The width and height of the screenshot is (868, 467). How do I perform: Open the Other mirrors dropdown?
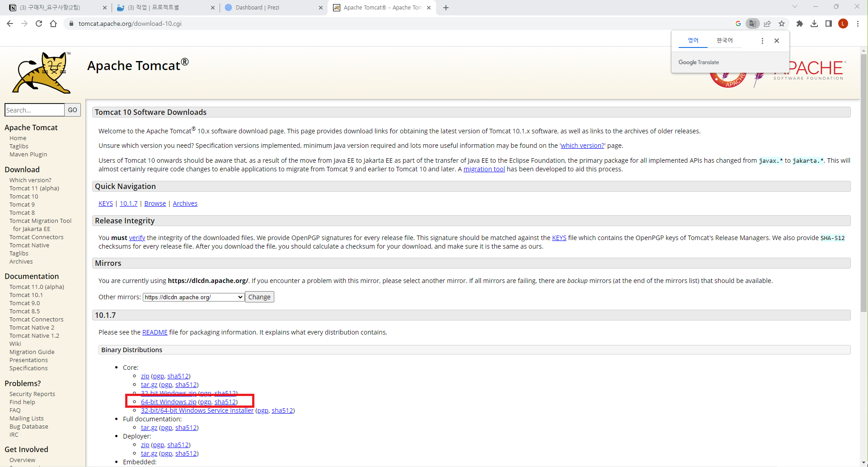[x=193, y=297]
